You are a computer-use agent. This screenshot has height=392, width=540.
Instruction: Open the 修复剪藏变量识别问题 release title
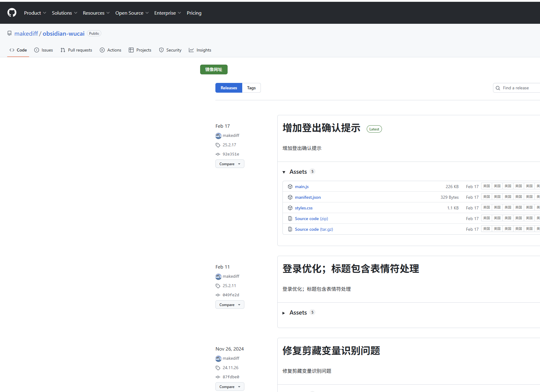pyautogui.click(x=331, y=351)
